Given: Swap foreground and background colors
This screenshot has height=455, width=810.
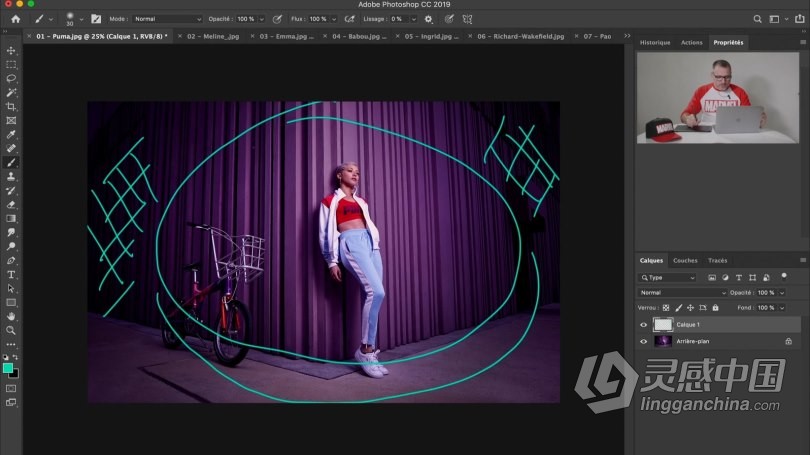Looking at the screenshot, I should tap(15, 357).
